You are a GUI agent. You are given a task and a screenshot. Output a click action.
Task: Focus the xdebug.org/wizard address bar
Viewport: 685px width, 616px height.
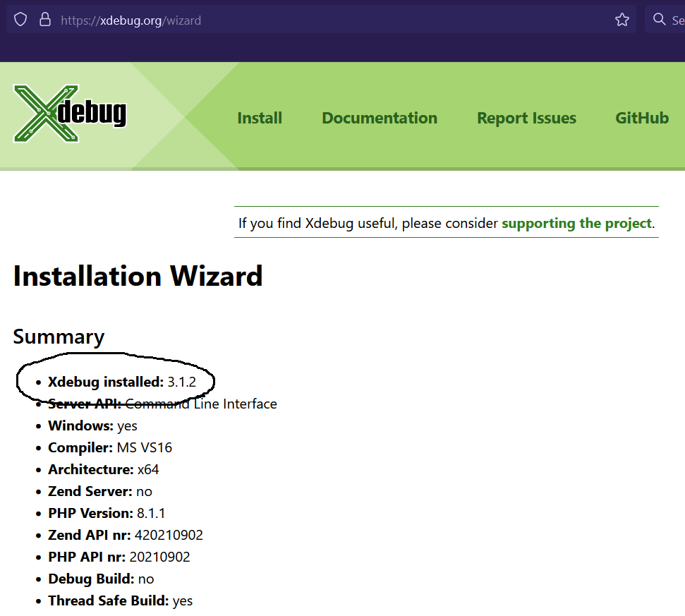[x=321, y=20]
